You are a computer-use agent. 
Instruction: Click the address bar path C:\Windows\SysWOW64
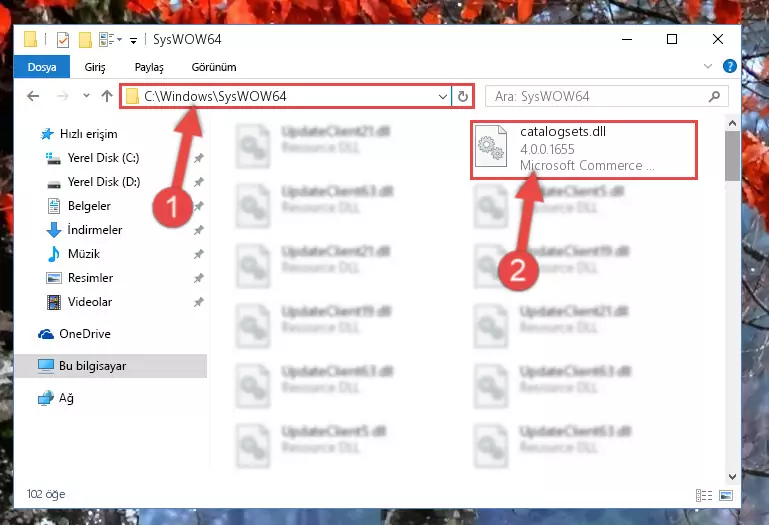click(215, 96)
